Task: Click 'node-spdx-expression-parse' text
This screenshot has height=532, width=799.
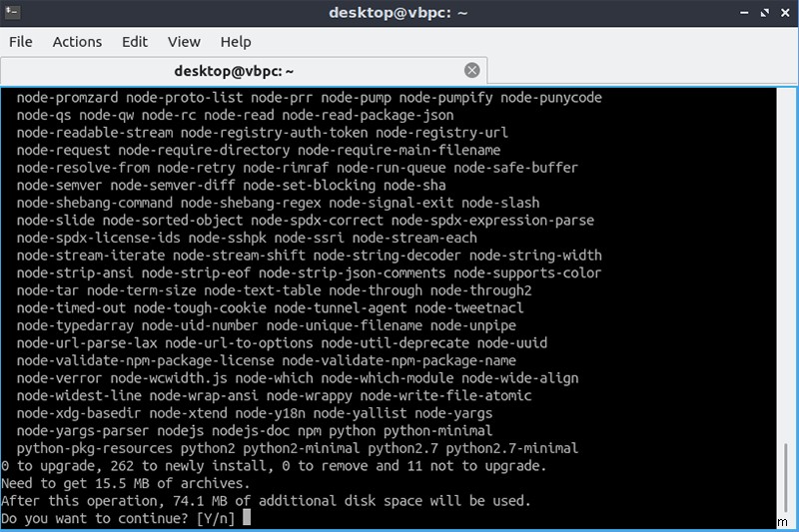Action: (492, 221)
